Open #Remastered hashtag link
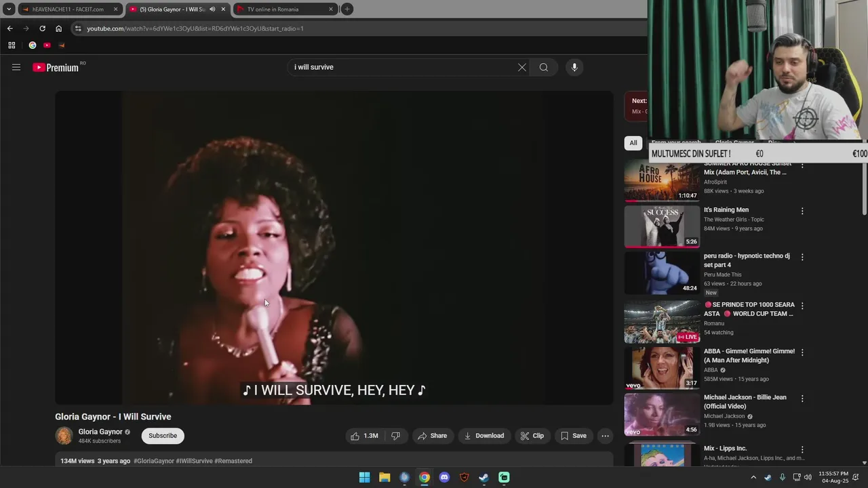This screenshot has width=868, height=488. (x=233, y=461)
